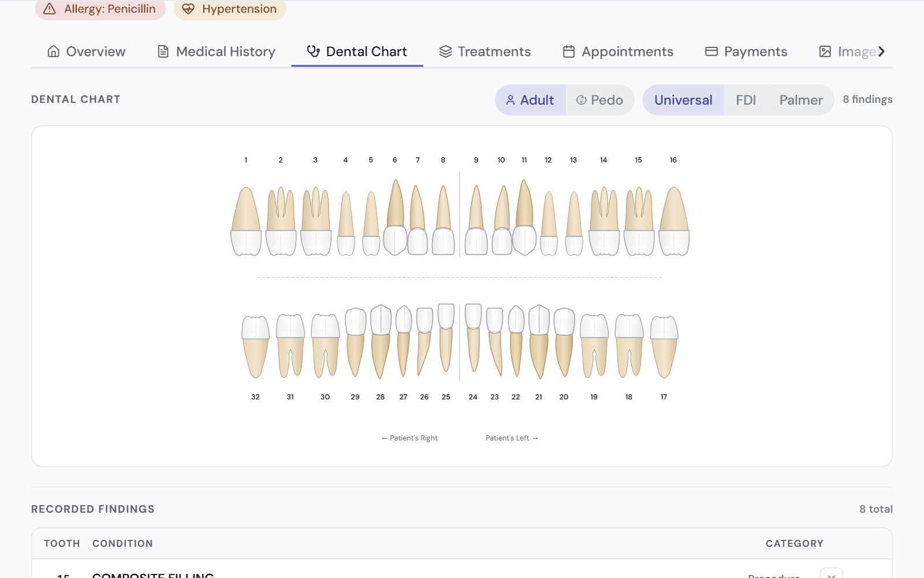Switch chart to Adult dentition
Screen dimensions: 924x578
[530, 100]
